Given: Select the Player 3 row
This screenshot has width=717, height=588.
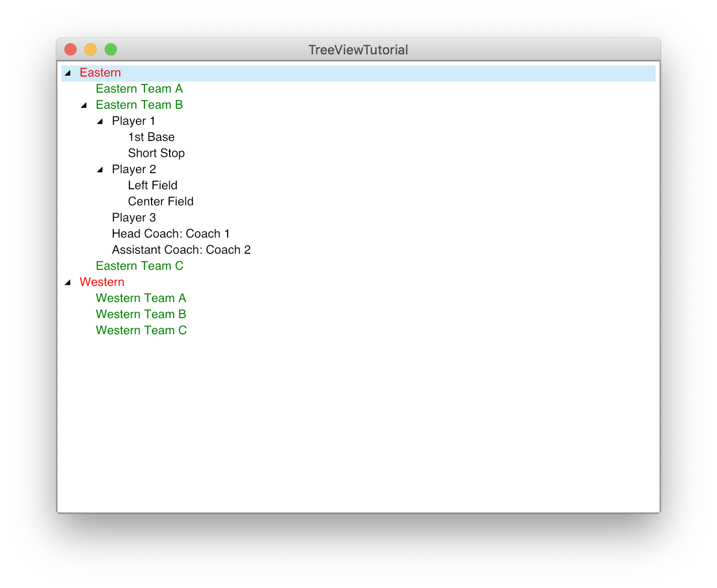Looking at the screenshot, I should [134, 217].
